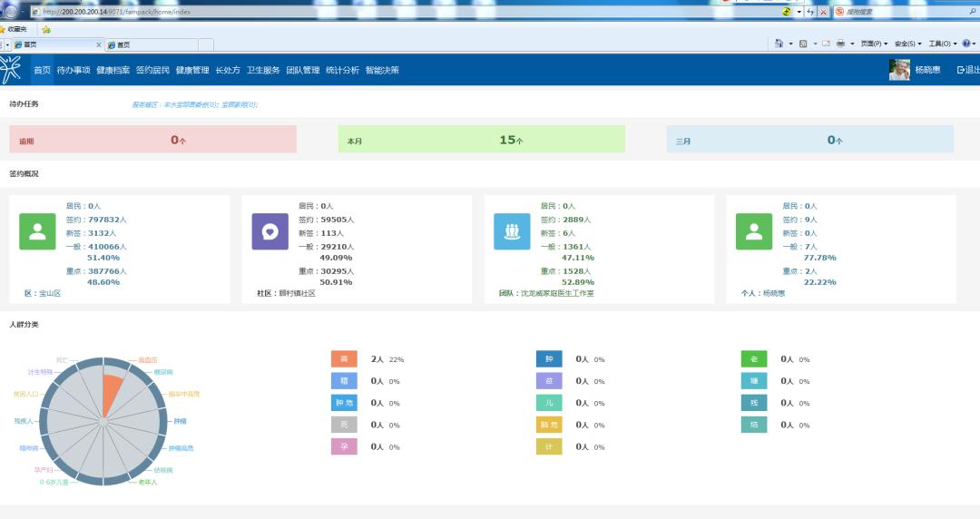The height and width of the screenshot is (519, 980).
Task: Click the browser refresh arrows icon
Action: [x=810, y=12]
